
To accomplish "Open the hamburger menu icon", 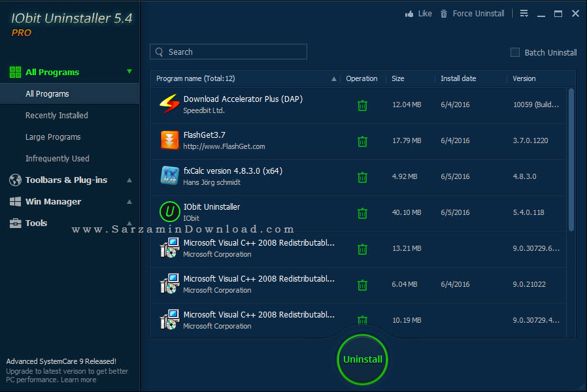I will [x=524, y=14].
